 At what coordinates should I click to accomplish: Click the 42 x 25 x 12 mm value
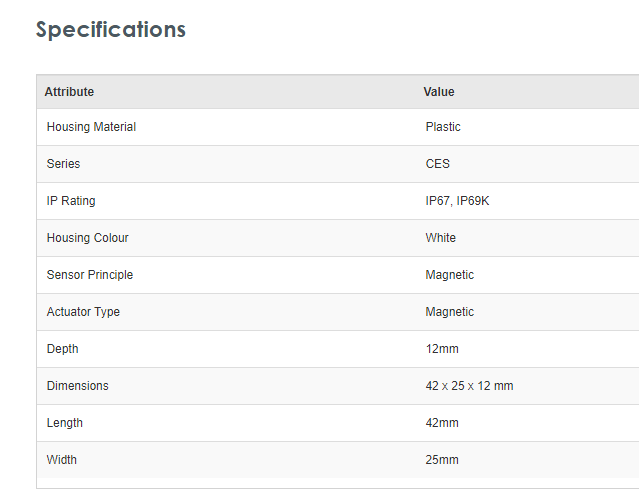[469, 386]
